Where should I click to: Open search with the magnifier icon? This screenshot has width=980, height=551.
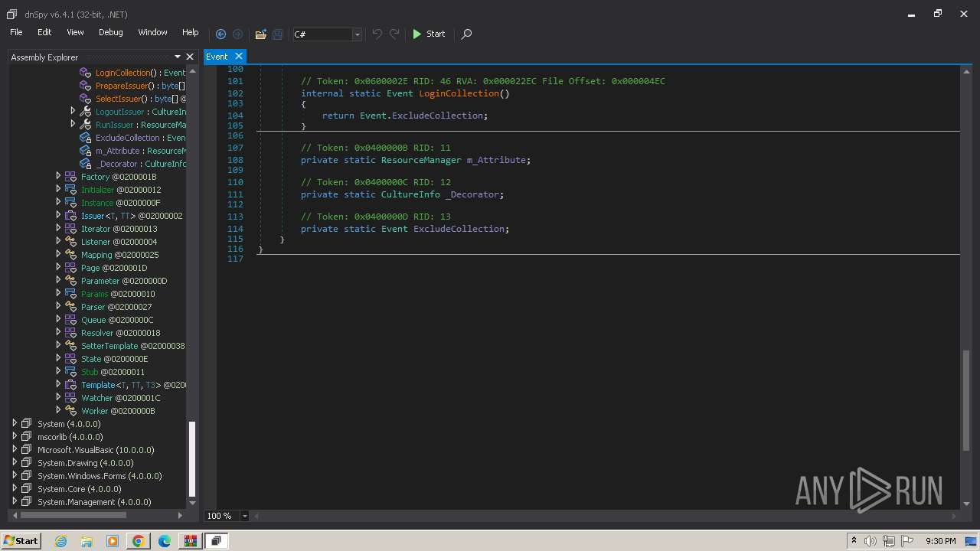[x=466, y=34]
